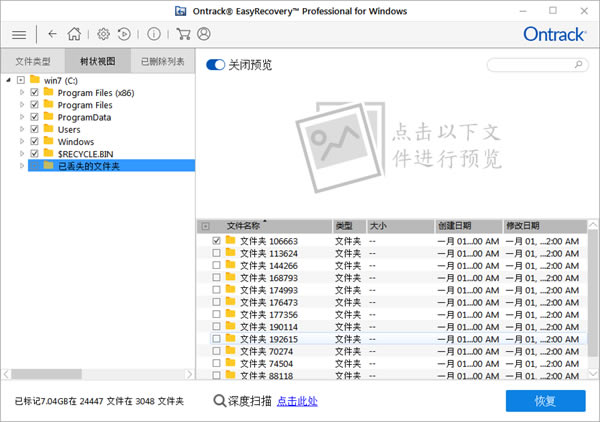600x422 pixels.
Task: Toggle the 关闭预览 preview switch
Action: coord(215,65)
